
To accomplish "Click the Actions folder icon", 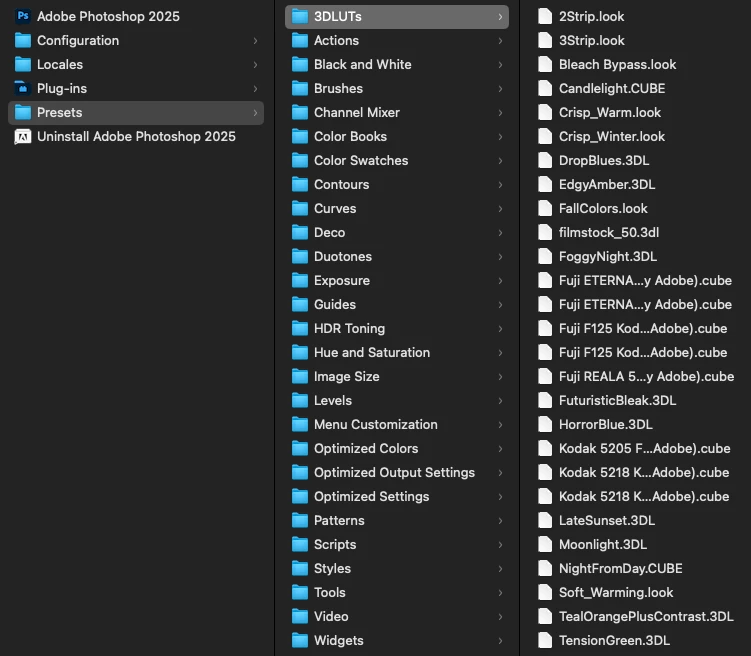I will coord(300,41).
